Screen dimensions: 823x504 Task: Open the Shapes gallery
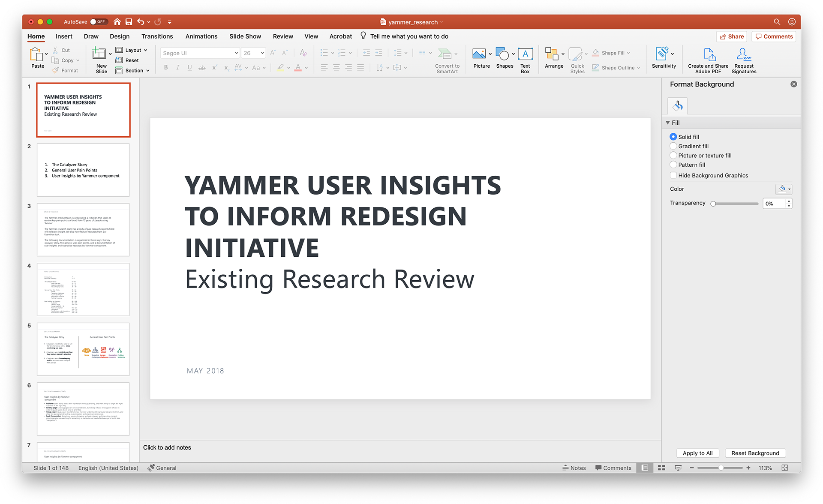tap(505, 58)
